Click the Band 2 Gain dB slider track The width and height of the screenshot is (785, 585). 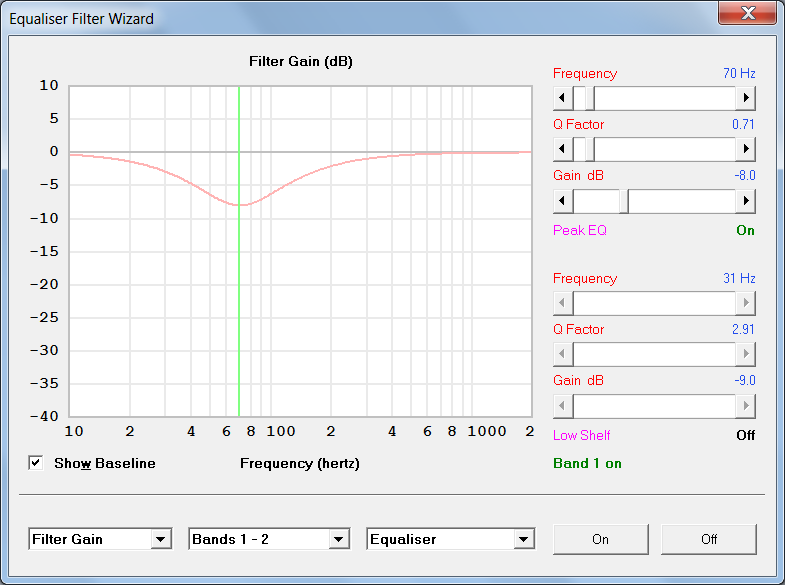coord(654,406)
